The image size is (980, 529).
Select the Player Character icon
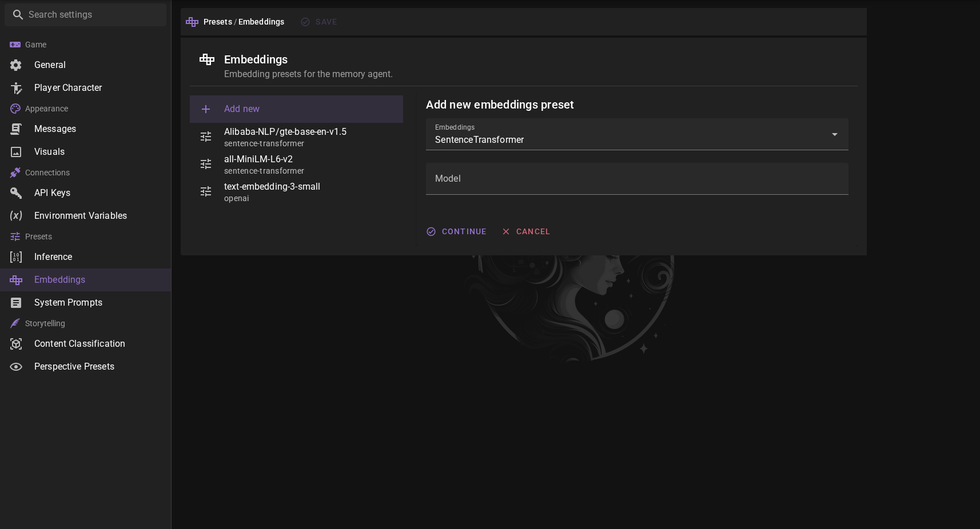click(x=16, y=88)
